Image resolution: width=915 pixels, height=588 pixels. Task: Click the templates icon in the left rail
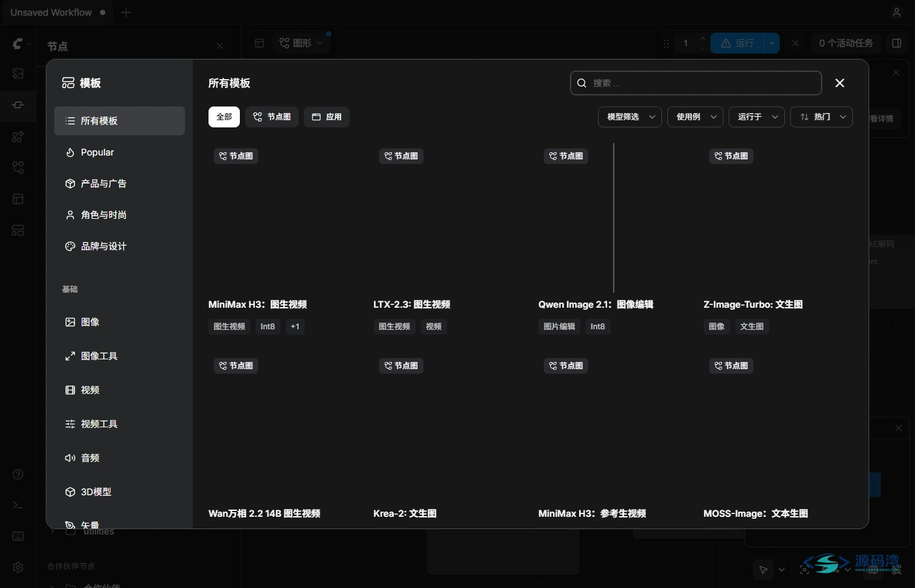coord(18,231)
